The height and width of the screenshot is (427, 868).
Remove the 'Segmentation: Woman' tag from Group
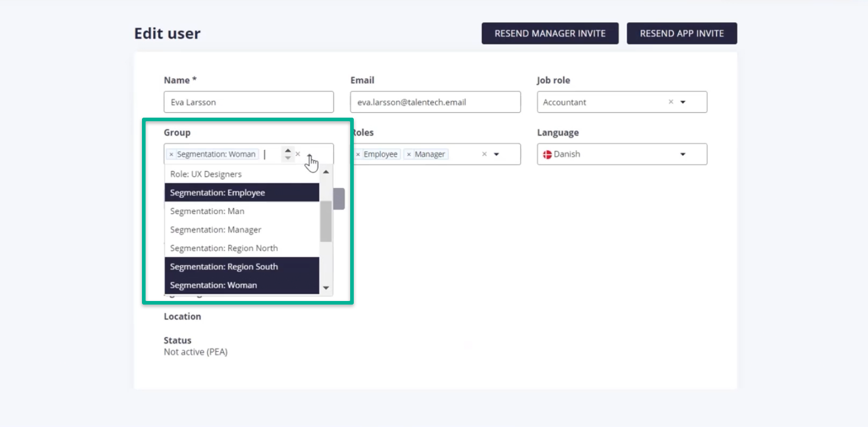171,154
